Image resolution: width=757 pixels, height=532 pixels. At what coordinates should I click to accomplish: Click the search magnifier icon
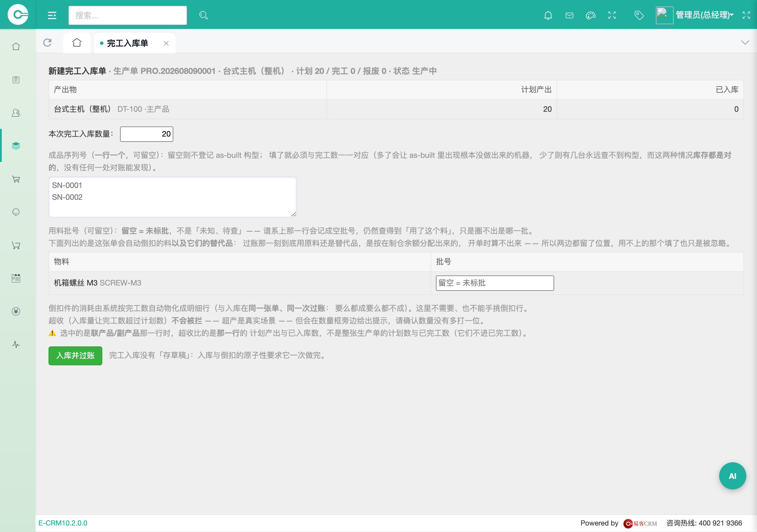point(203,15)
